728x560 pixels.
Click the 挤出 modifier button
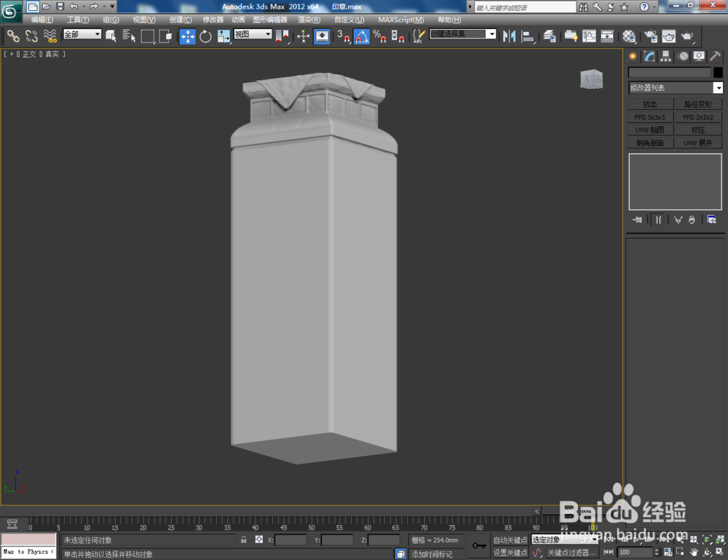click(650, 104)
